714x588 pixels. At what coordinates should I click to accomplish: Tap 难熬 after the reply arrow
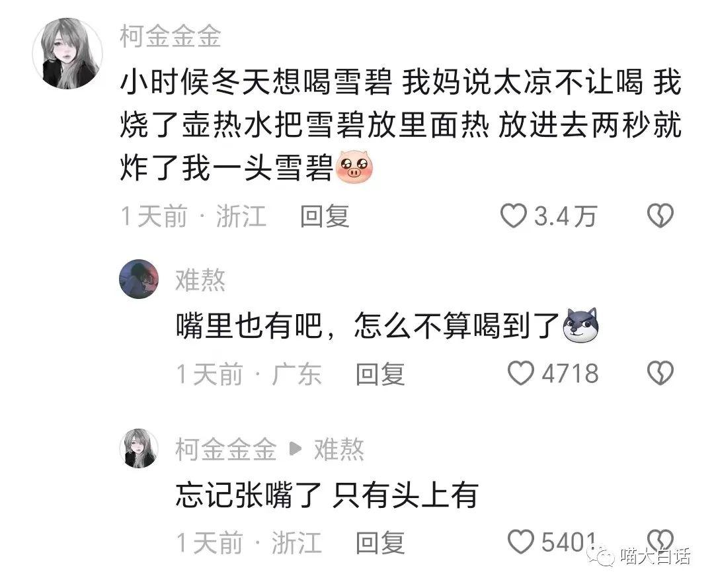pyautogui.click(x=339, y=449)
